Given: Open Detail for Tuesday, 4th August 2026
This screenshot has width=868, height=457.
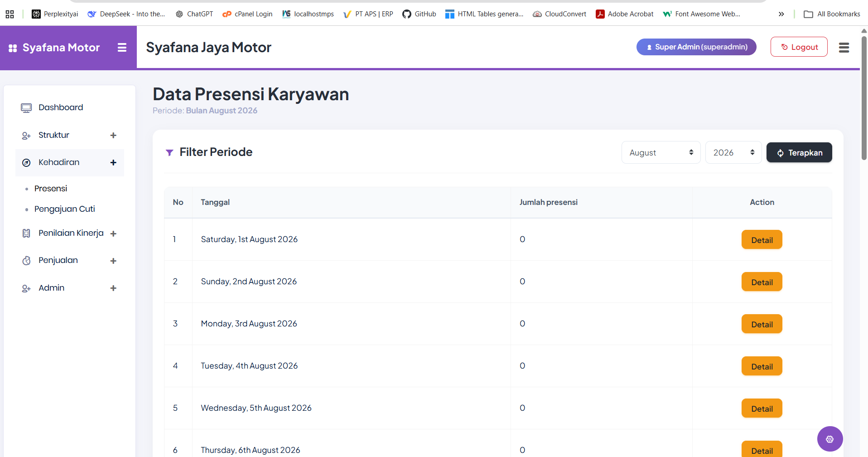Looking at the screenshot, I should point(762,366).
